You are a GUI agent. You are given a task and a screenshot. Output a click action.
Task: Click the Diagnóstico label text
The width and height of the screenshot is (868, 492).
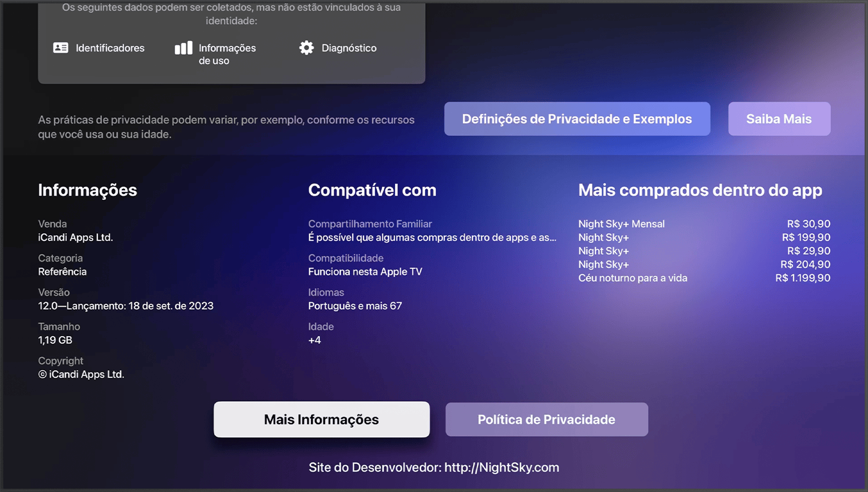point(349,48)
